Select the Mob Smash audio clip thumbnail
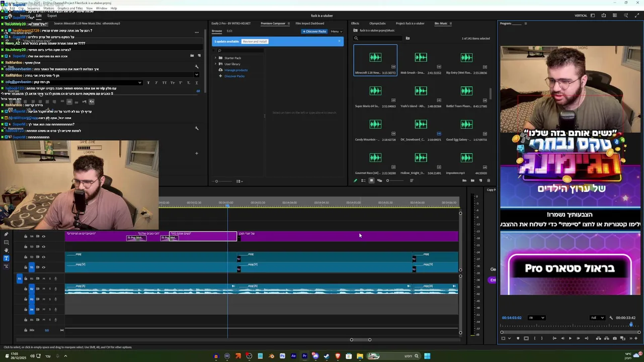Image resolution: width=644 pixels, height=362 pixels. (x=421, y=58)
